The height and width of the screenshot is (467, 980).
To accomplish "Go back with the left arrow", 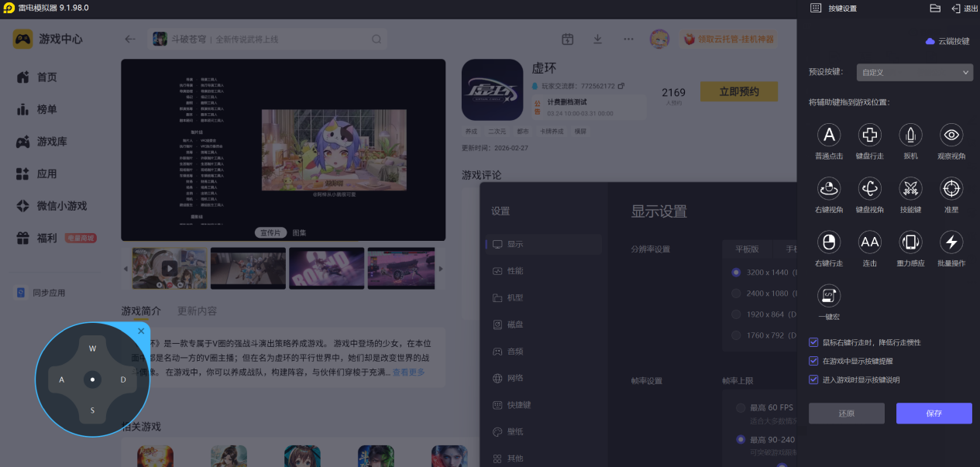I will [x=130, y=39].
